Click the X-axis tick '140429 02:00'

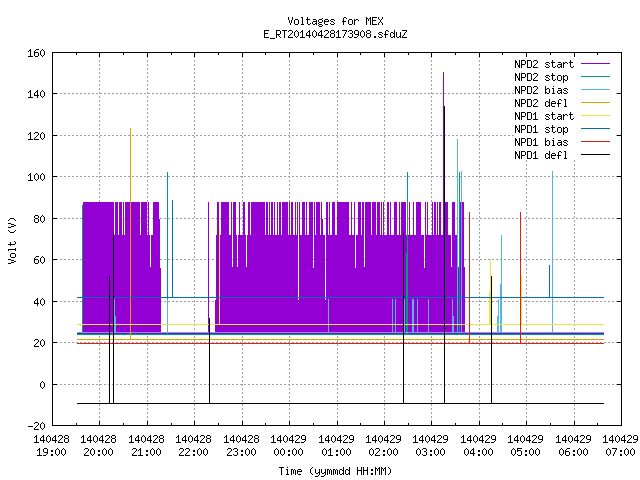tap(383, 446)
